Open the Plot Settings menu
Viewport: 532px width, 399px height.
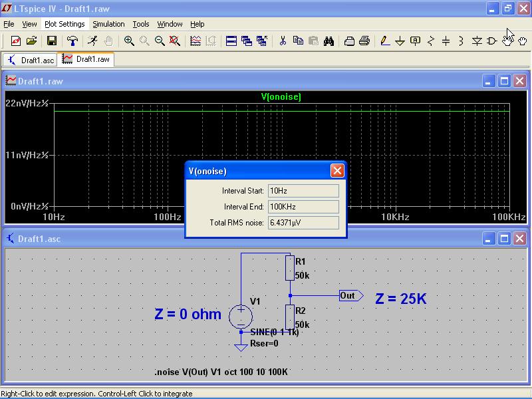(x=65, y=24)
